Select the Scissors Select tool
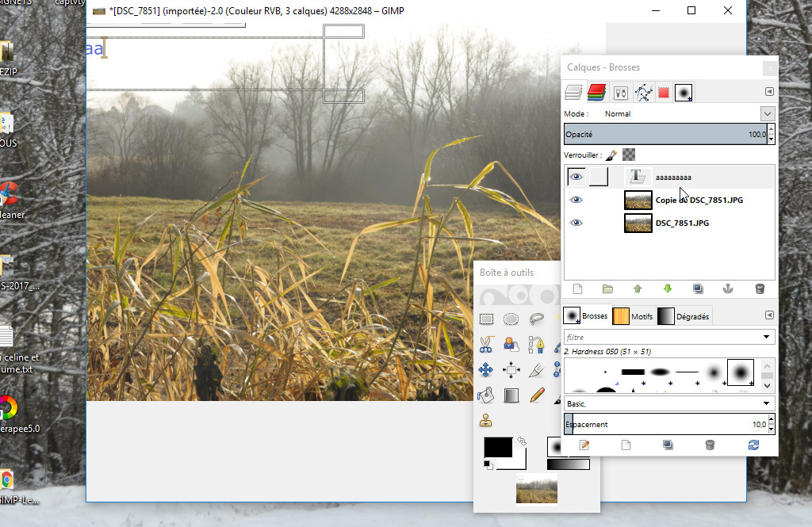 pos(486,344)
